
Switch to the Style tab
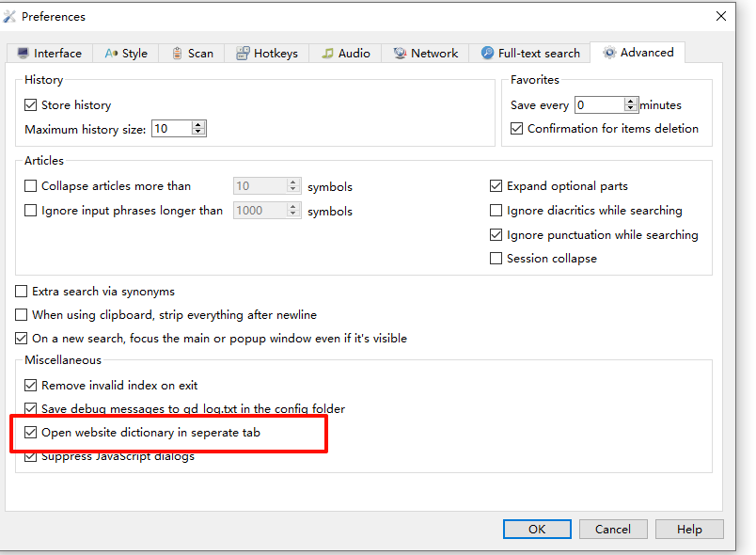pyautogui.click(x=126, y=54)
